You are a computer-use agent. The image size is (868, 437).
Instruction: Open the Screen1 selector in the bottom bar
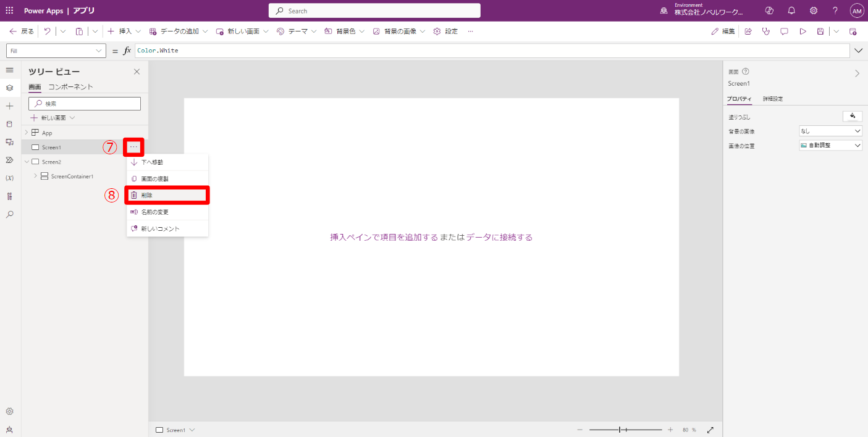point(175,430)
